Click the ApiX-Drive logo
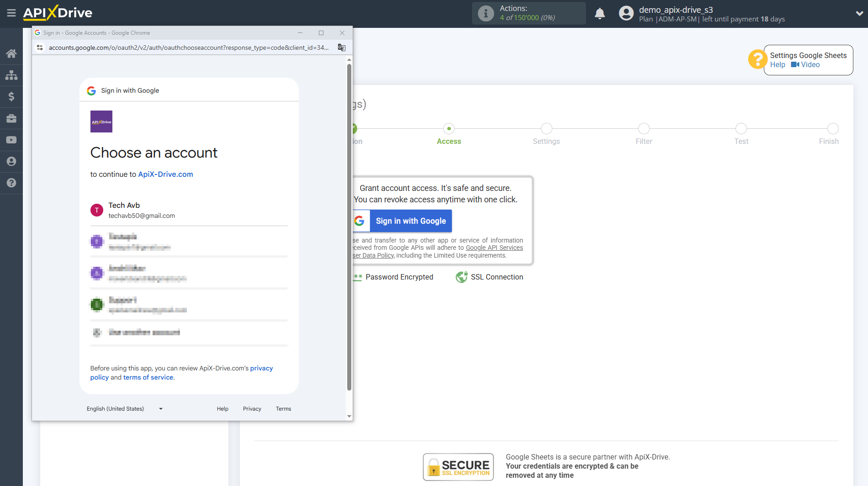 58,13
